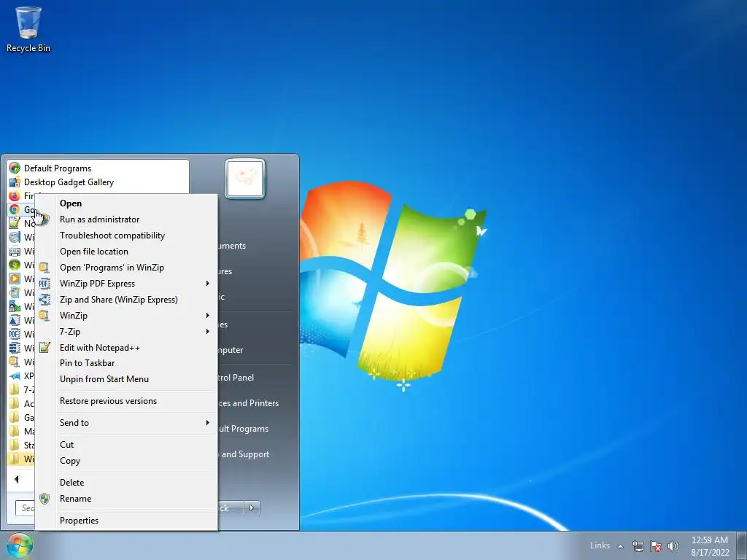Open Computer link in Start menu right pane
747x560 pixels.
(x=231, y=350)
